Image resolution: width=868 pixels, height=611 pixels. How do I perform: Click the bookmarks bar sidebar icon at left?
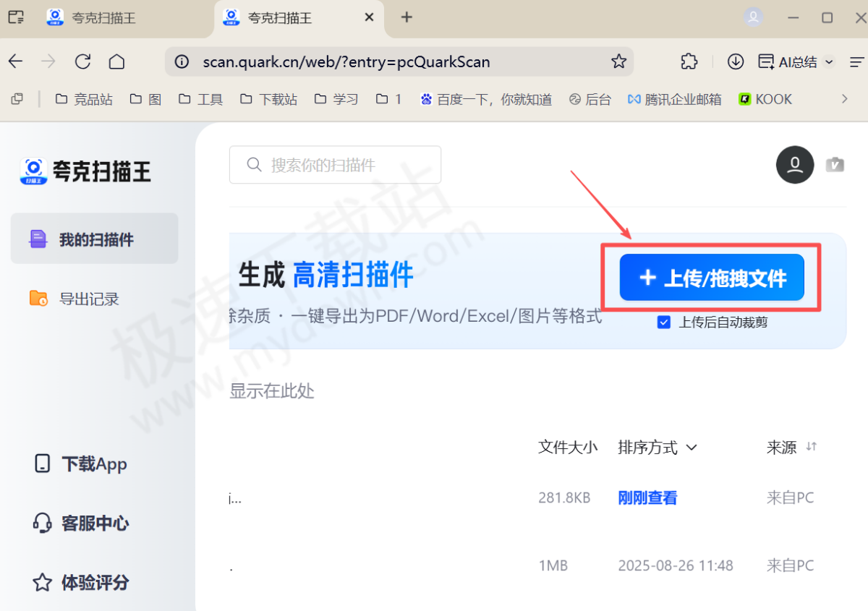point(17,99)
